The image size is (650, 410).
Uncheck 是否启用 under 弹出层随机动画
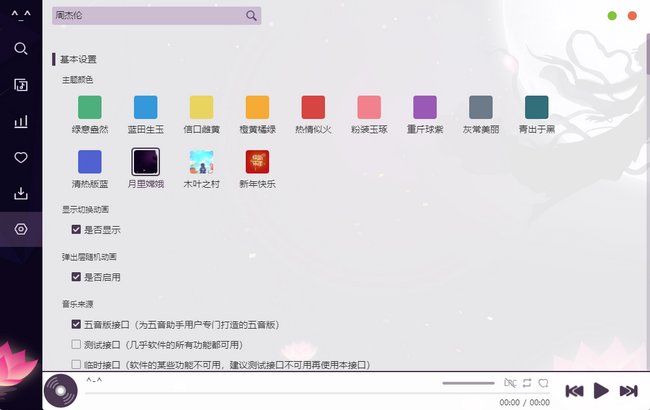pyautogui.click(x=76, y=277)
